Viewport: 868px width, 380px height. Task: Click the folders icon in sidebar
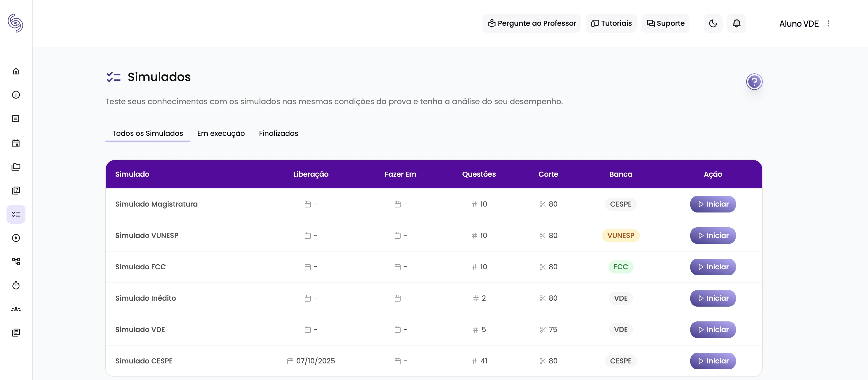coord(16,167)
